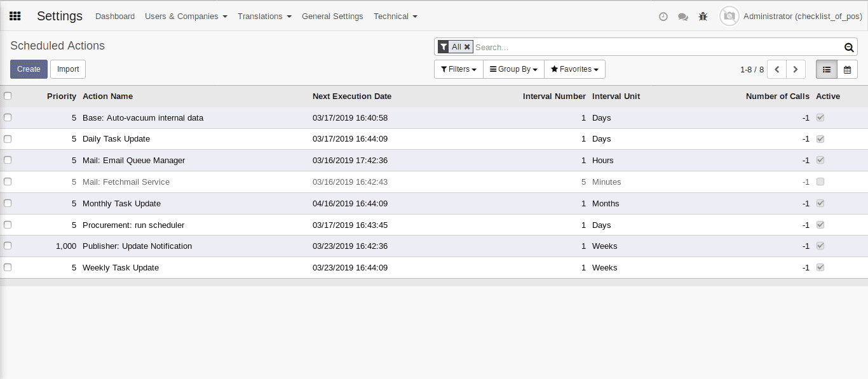Click the Create button
The width and height of the screenshot is (868, 379).
(x=29, y=69)
